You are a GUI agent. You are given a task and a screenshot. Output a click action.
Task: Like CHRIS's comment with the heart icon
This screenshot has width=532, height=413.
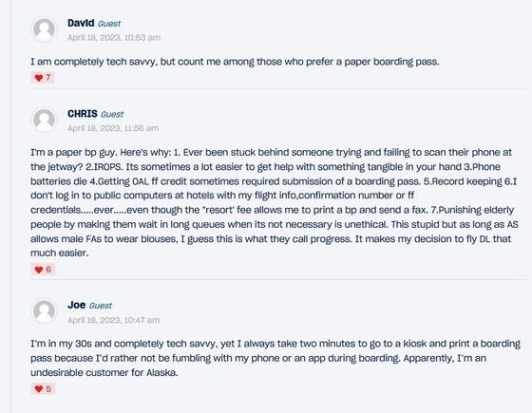click(39, 270)
